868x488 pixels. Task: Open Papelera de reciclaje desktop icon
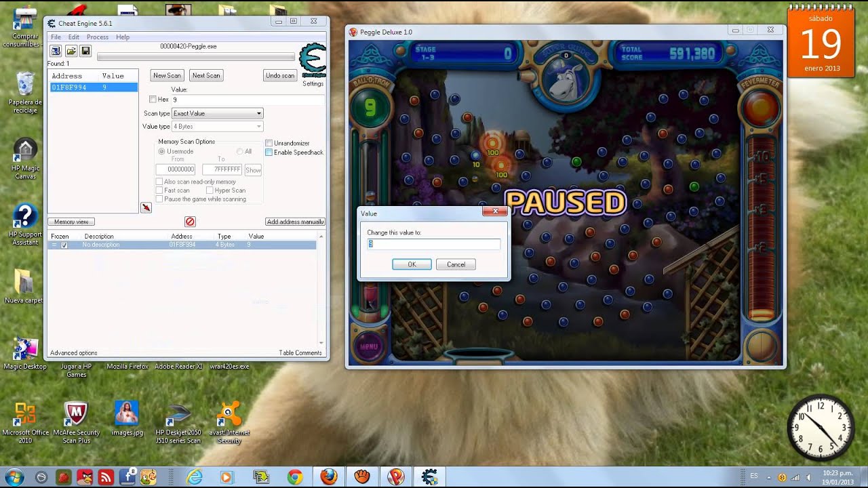(25, 93)
